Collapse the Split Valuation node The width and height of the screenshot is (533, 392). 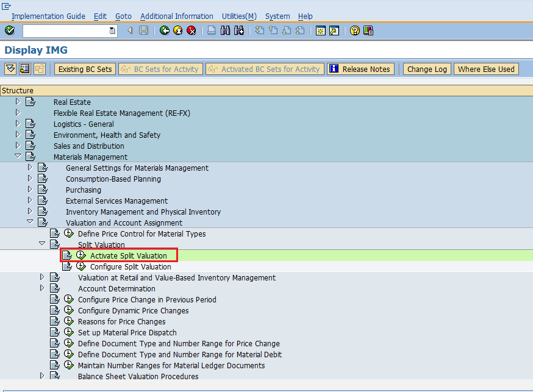pos(42,244)
